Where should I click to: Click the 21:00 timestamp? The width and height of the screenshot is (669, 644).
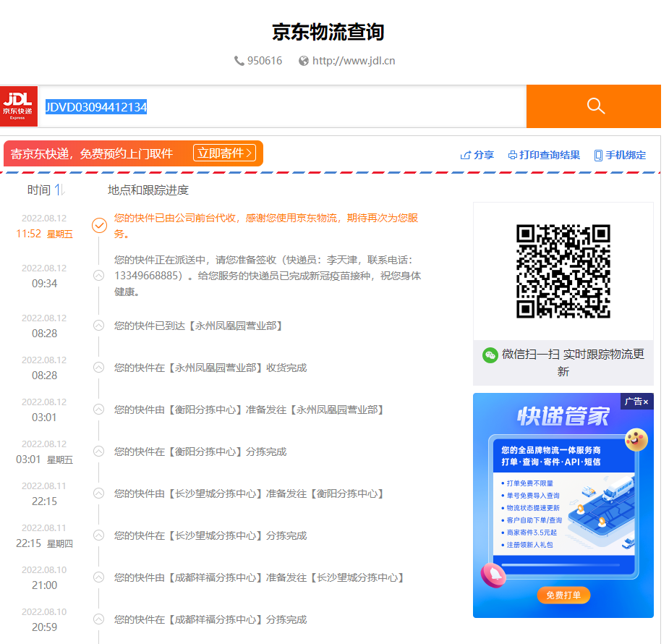[44, 585]
